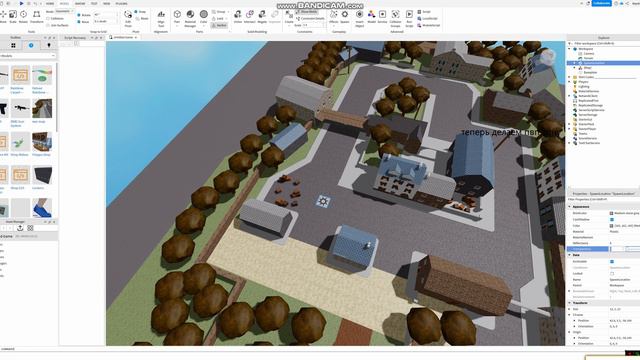The image size is (640, 360).
Task: Open Collision Groups editor
Action: coord(396,18)
